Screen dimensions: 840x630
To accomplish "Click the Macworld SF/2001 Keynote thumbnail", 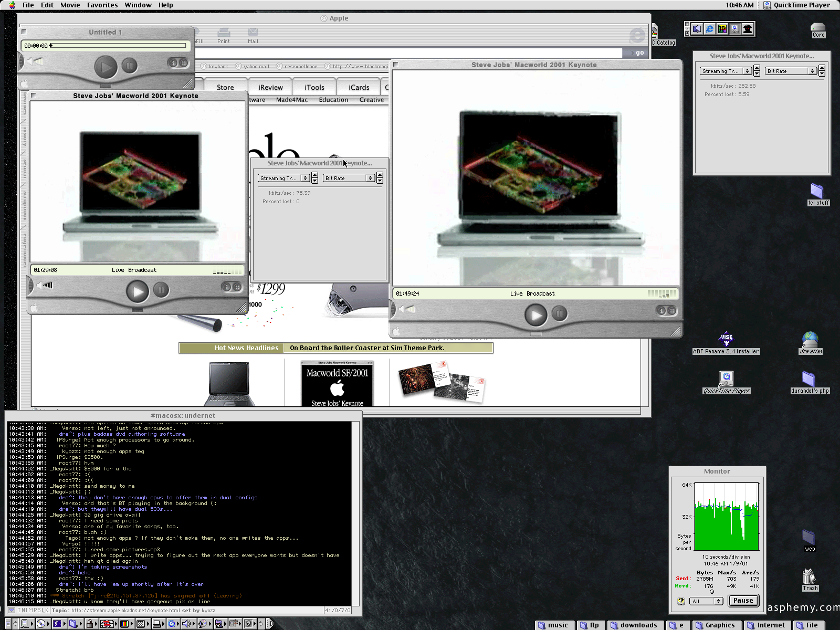I will click(x=337, y=384).
